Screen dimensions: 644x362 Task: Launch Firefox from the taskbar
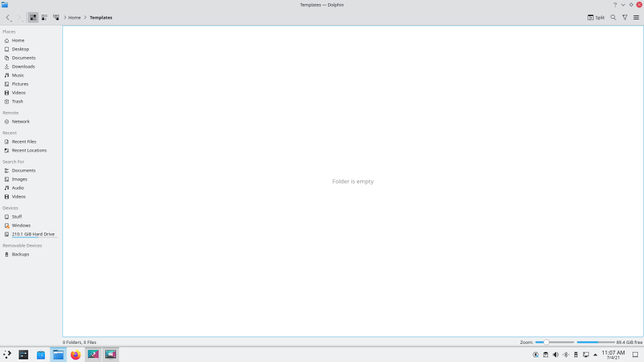(76, 355)
